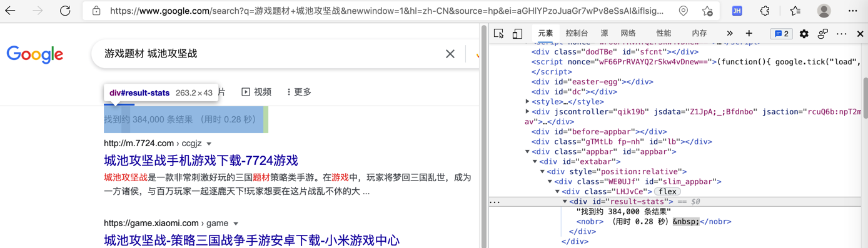868x248 pixels.
Task: Collapse the result-stats div node
Action: coord(565,201)
